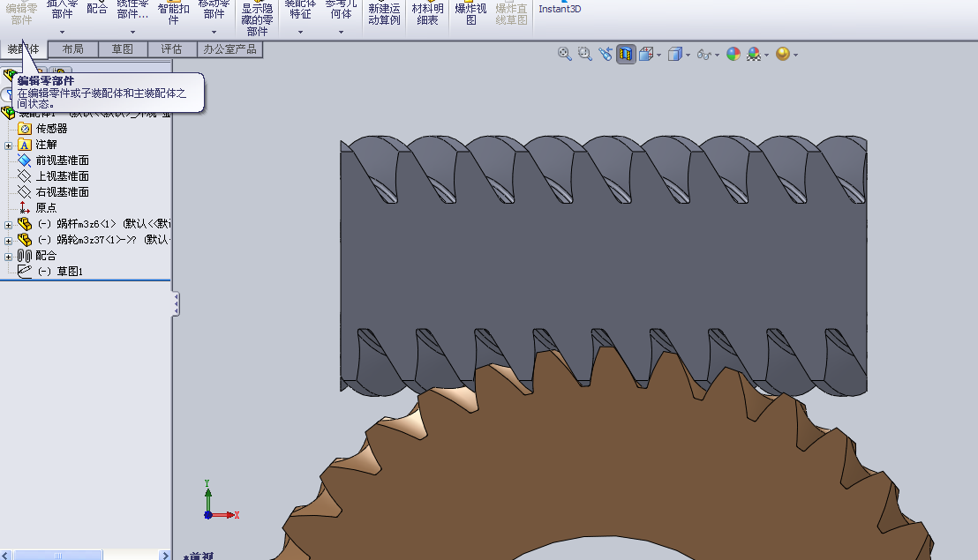Click Explode Line Sketch (爆炸直线草图)
Screen dimensions: 978x560
[511, 14]
